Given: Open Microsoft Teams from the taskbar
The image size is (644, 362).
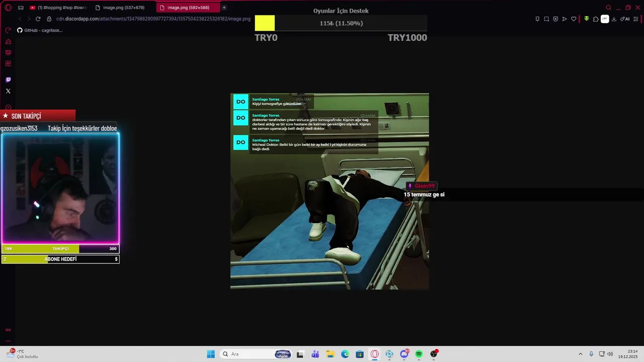Looking at the screenshot, I should [x=315, y=354].
